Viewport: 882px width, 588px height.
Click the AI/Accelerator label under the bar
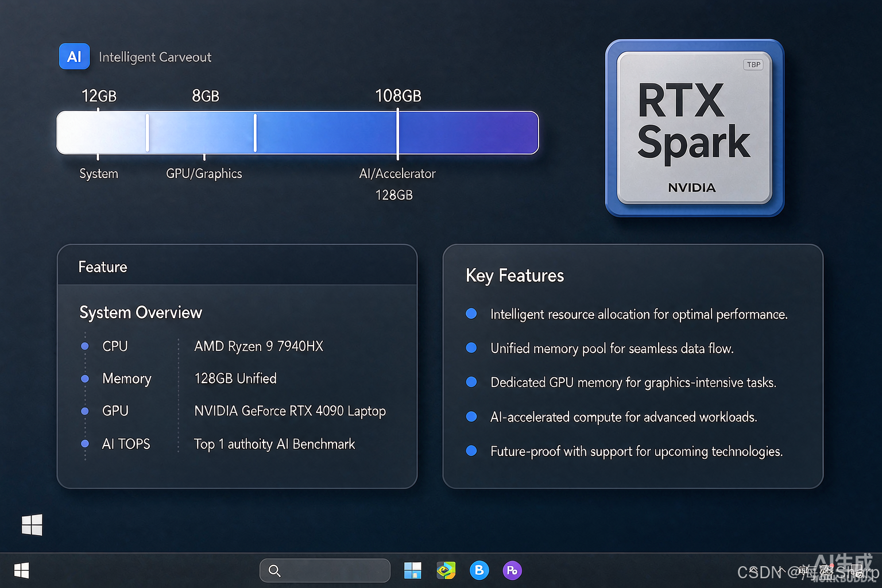point(397,173)
